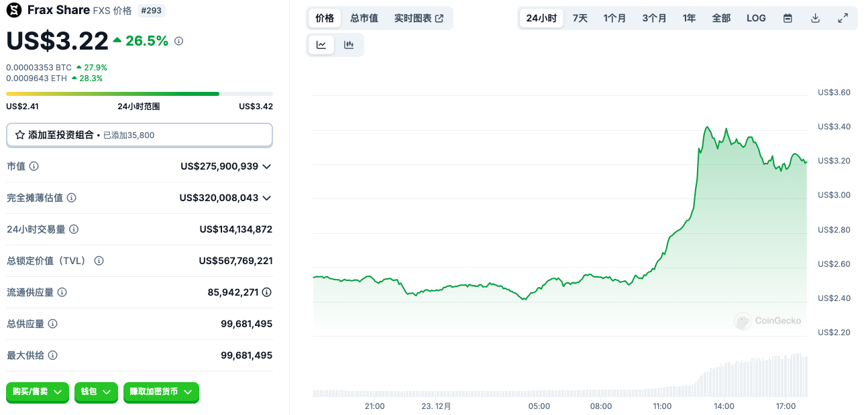Select the 价格 chart tab

pyautogui.click(x=325, y=18)
